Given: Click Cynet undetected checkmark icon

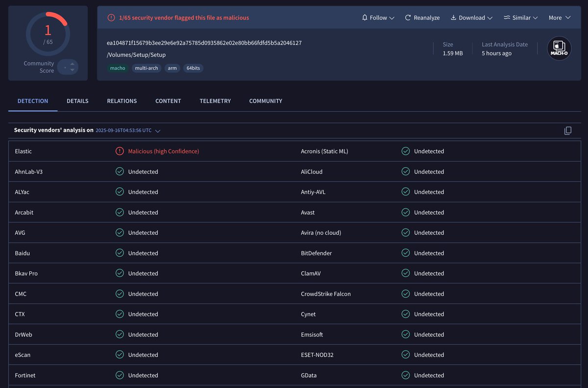Looking at the screenshot, I should click(405, 314).
